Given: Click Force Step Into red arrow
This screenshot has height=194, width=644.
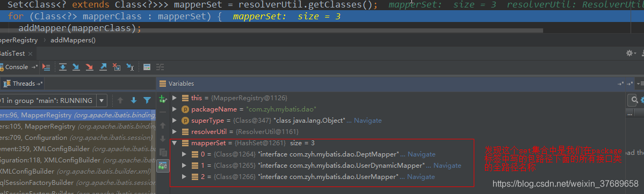Looking at the screenshot, I should (x=89, y=67).
